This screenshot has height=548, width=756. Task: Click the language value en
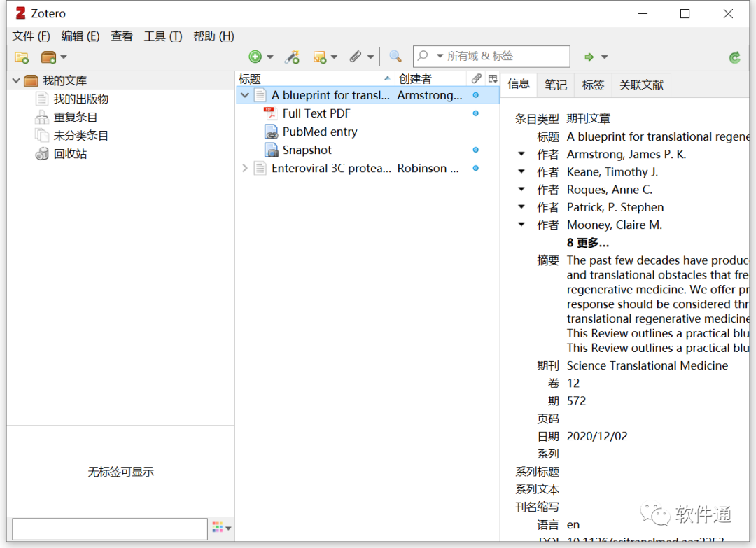click(x=573, y=524)
